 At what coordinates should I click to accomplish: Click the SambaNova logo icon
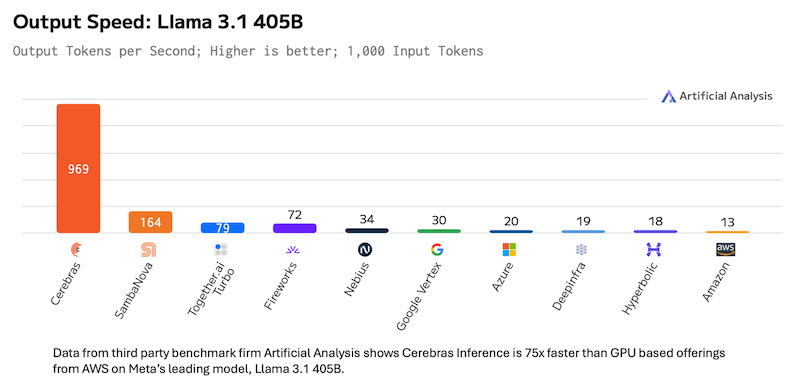point(149,250)
